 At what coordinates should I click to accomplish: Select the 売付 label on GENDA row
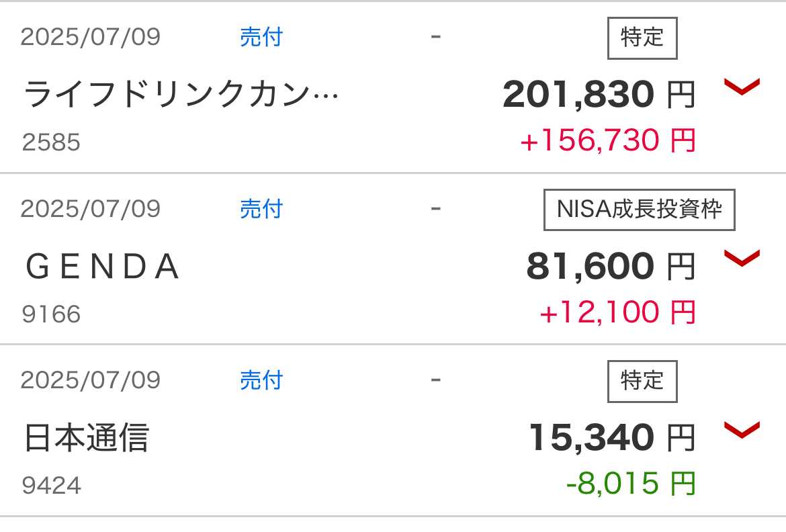tap(261, 209)
